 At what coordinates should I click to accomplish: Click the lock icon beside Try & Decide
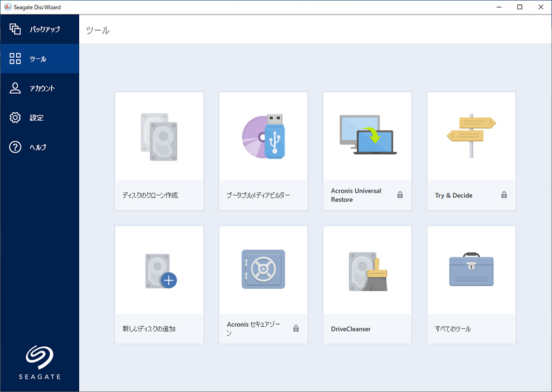(x=504, y=195)
